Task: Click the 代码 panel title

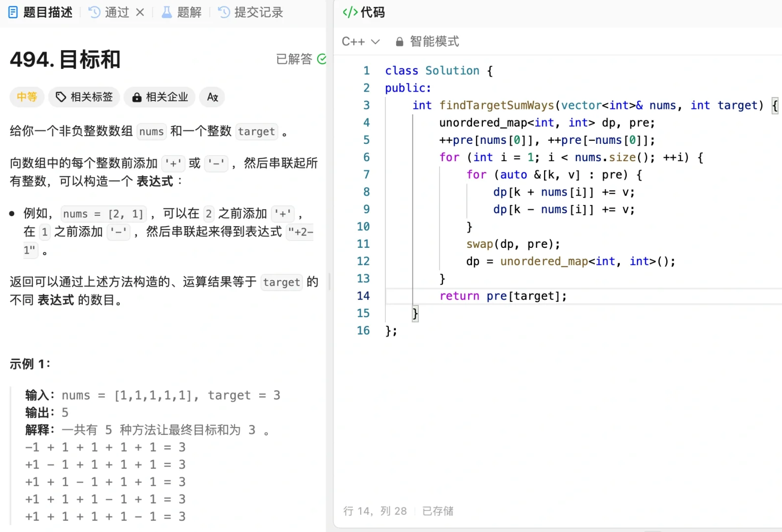Action: 373,12
